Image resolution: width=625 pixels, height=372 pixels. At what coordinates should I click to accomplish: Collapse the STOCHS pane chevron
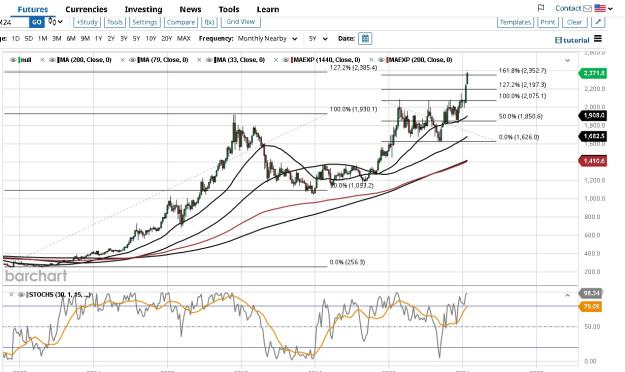(568, 295)
